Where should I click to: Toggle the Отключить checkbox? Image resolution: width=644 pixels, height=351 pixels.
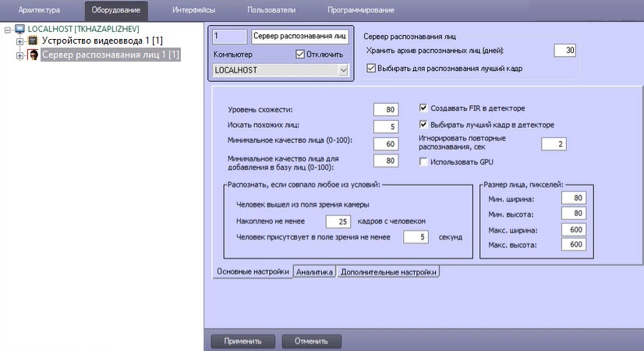tap(301, 55)
